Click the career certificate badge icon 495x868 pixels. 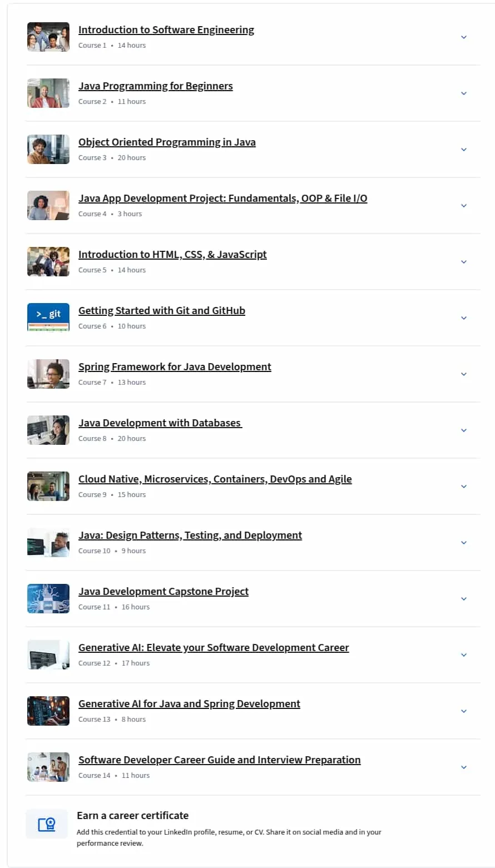tap(47, 824)
